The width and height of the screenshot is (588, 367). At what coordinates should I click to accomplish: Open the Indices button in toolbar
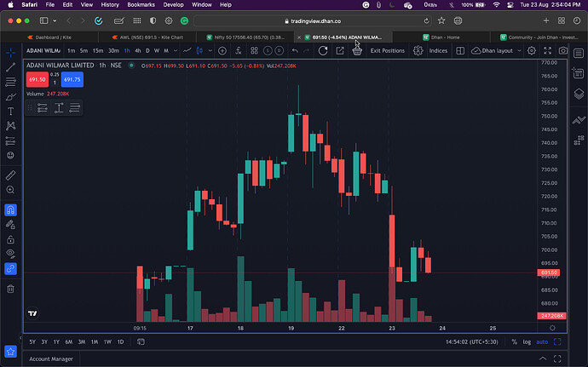438,50
